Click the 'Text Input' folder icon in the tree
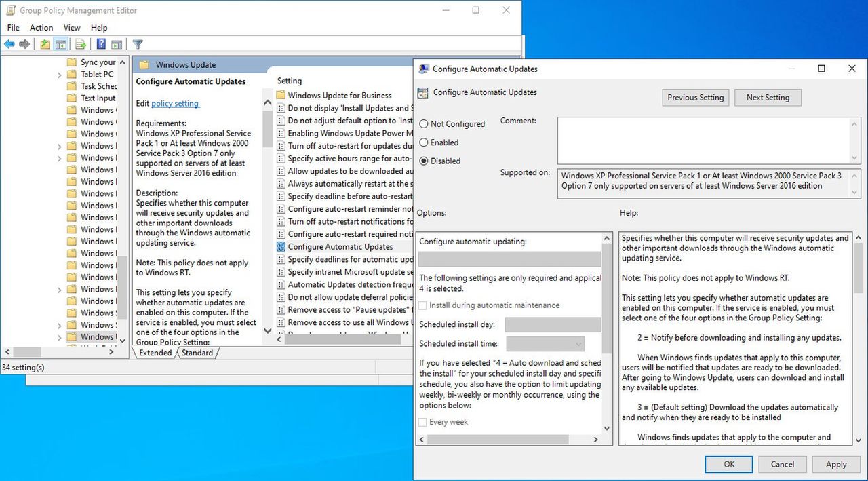This screenshot has height=481, width=868. pyautogui.click(x=72, y=98)
